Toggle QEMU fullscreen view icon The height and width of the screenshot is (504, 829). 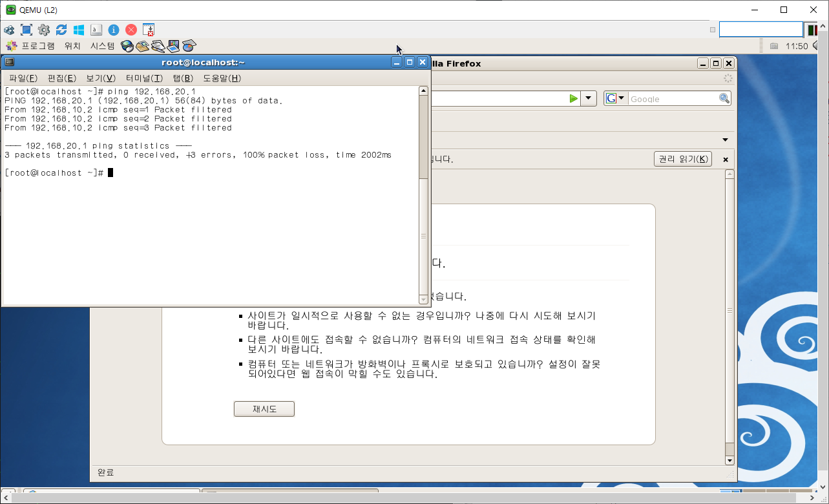click(26, 30)
